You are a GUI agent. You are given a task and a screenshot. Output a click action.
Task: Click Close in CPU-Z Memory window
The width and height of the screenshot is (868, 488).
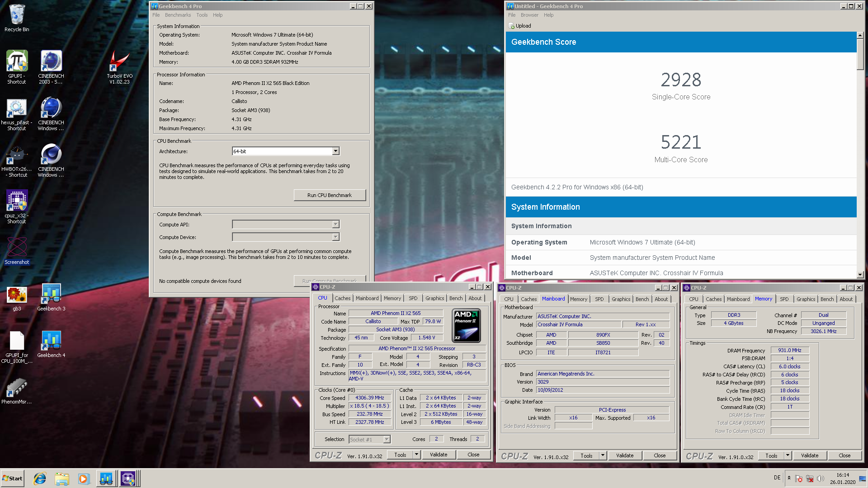(844, 455)
